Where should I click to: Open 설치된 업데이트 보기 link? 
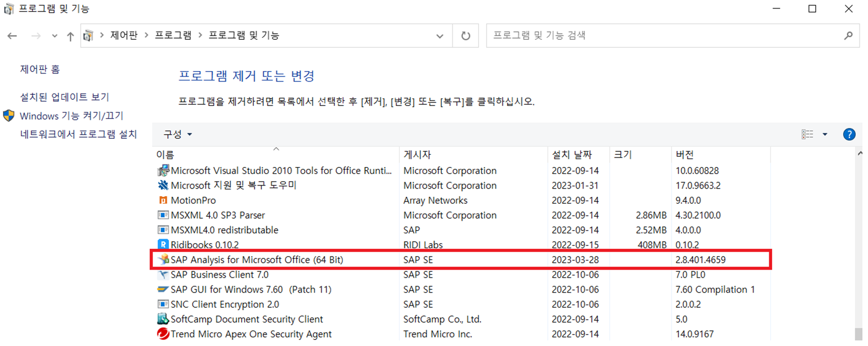tap(65, 97)
